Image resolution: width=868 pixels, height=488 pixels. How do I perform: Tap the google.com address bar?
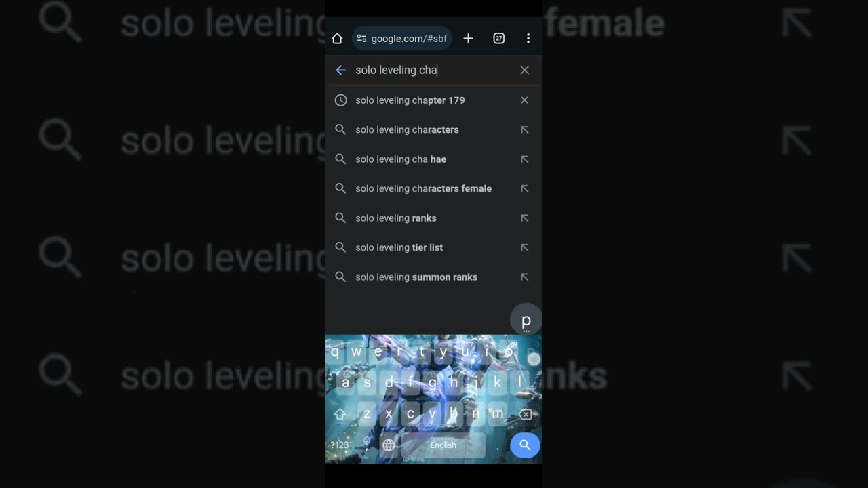402,39
